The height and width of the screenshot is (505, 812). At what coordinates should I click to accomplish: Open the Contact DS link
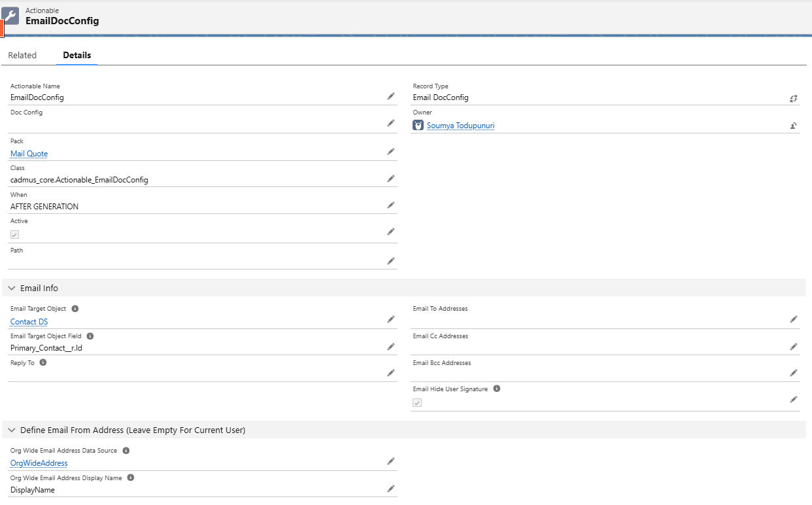coord(29,322)
